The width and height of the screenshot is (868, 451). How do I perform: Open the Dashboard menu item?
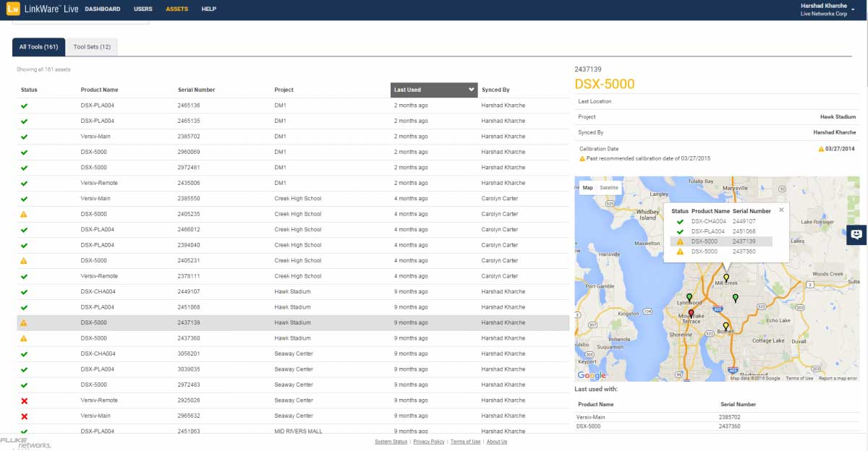pyautogui.click(x=103, y=9)
